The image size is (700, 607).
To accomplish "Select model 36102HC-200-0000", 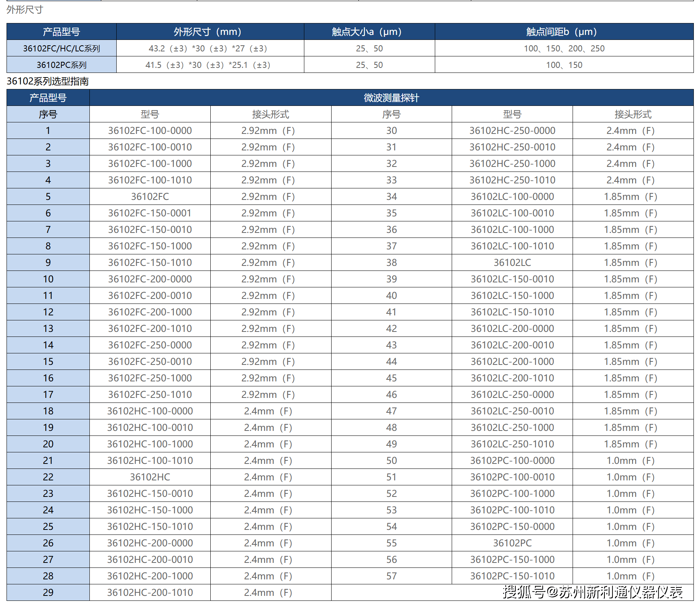I will point(150,543).
